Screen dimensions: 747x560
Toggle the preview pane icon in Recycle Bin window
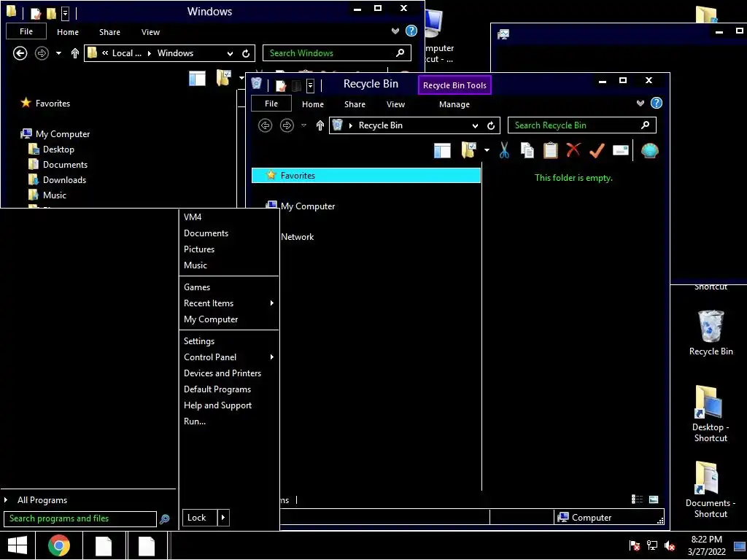[x=442, y=150]
